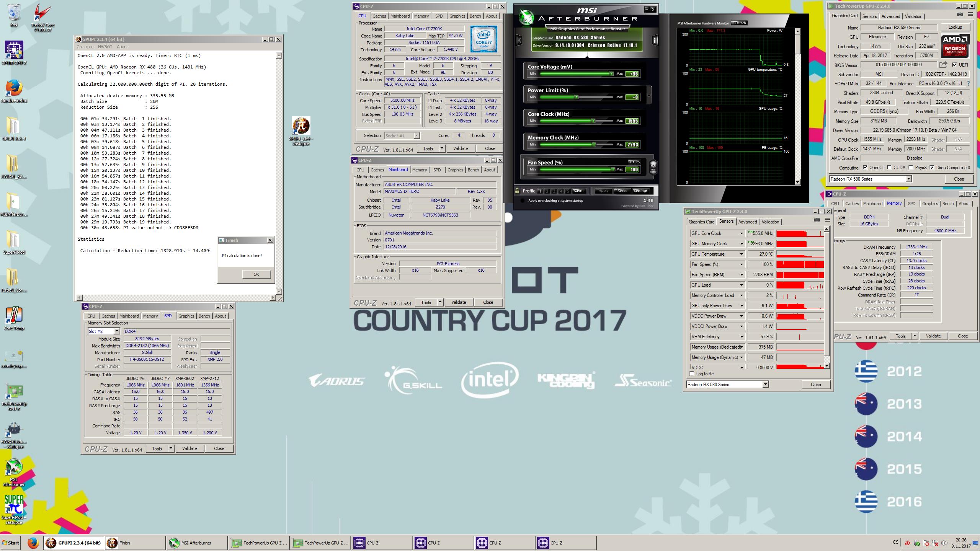This screenshot has height=551, width=980.
Task: Expand the Power Limit section arrow in Afterburner
Action: [649, 95]
